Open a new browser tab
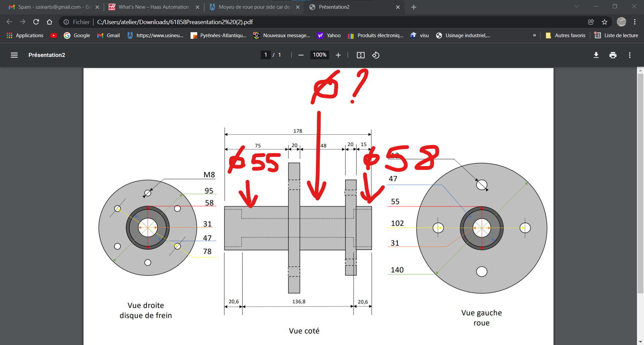The image size is (644, 345). 414,7
